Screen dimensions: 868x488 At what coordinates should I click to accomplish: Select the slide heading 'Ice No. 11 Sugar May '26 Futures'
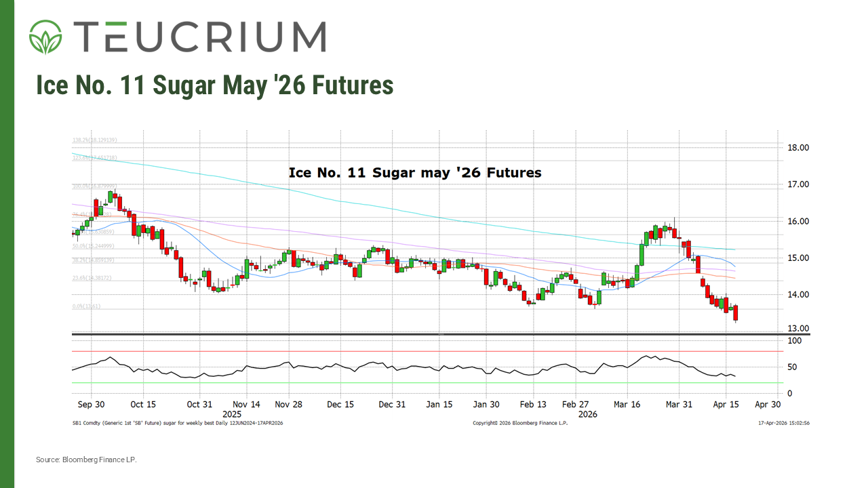[214, 85]
